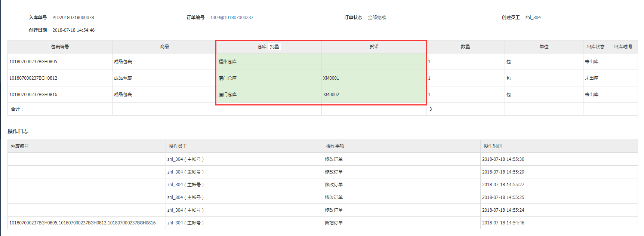Click the total quantity 3 link
Viewport: 644px width, 236px height.
click(x=431, y=109)
